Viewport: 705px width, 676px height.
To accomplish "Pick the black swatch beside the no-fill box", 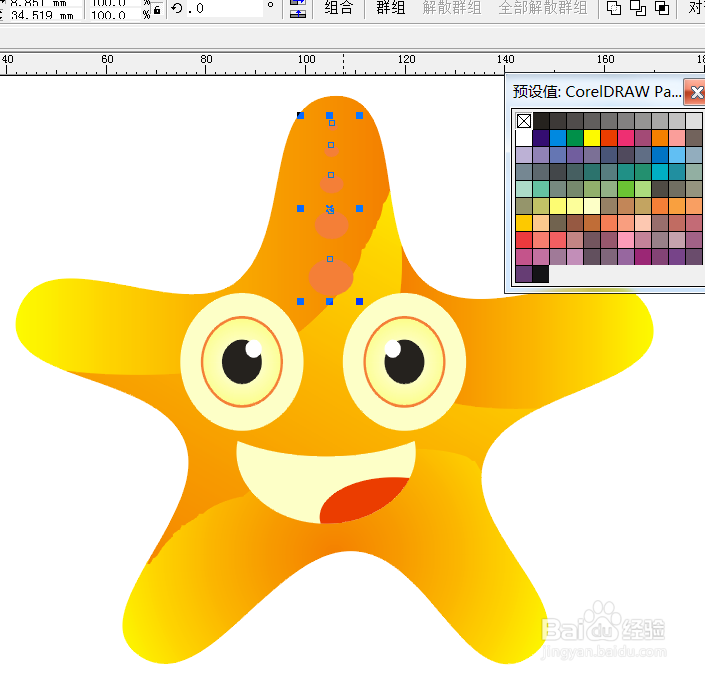I will [x=541, y=120].
